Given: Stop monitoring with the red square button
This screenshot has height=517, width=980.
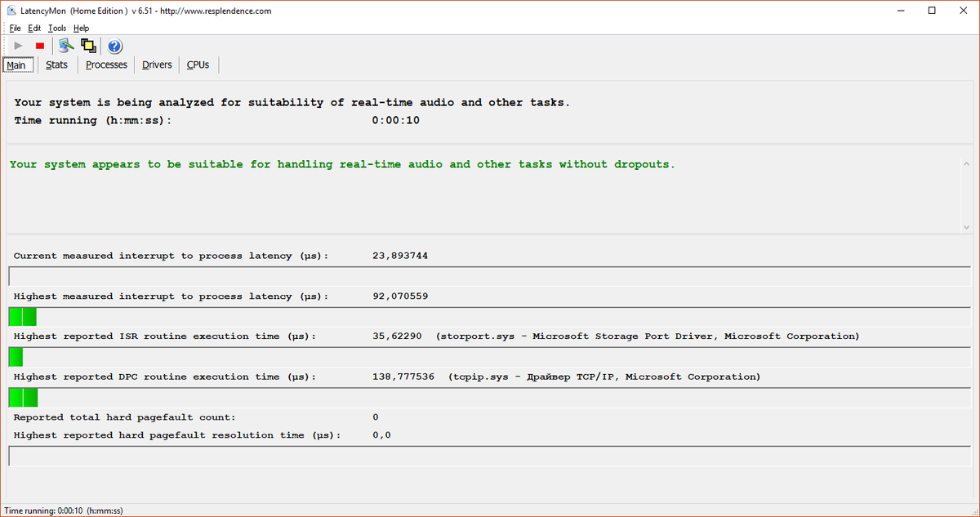Looking at the screenshot, I should coord(39,46).
